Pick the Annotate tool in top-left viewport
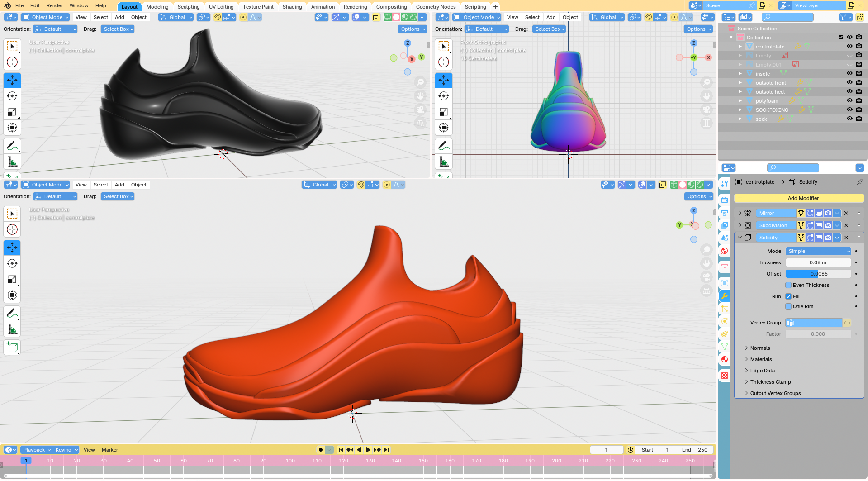This screenshot has height=481, width=868. tap(12, 146)
